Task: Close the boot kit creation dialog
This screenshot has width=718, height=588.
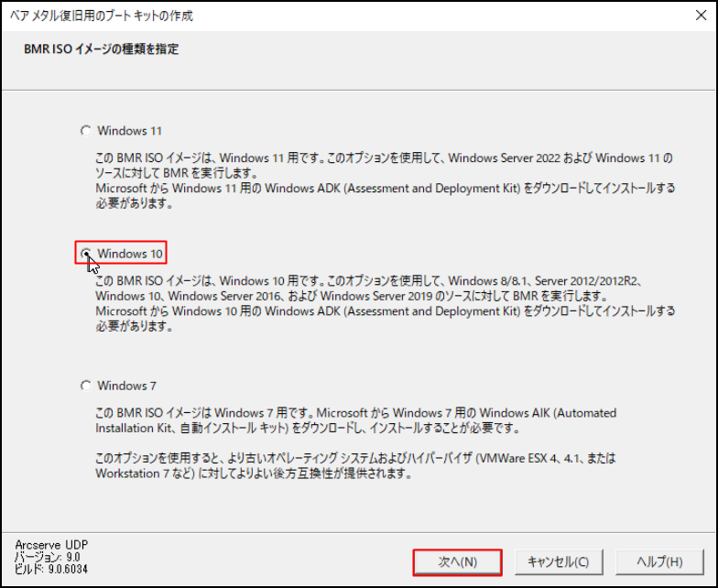Action: [701, 15]
